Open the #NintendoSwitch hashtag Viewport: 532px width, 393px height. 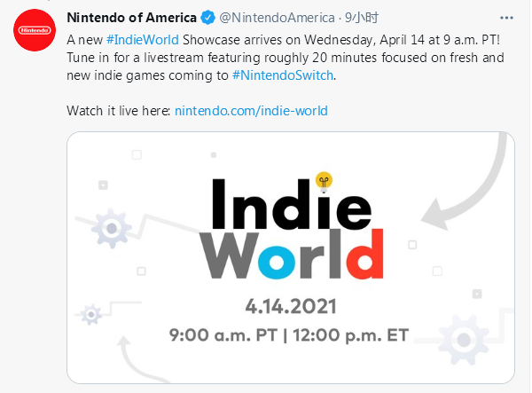[283, 75]
